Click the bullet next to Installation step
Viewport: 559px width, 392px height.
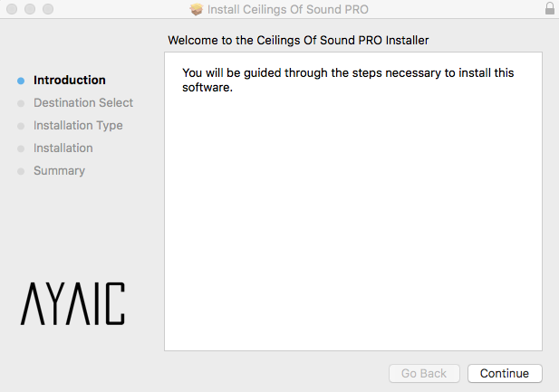[x=21, y=148]
